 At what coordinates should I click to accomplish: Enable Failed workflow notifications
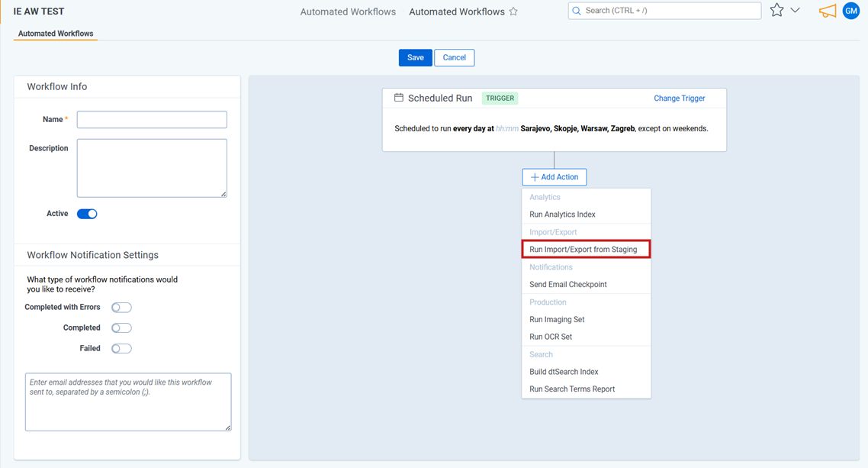[121, 347]
